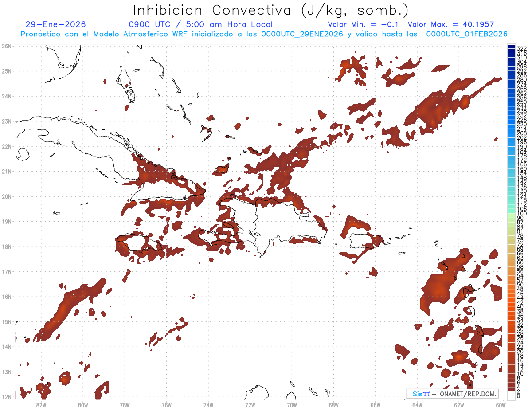Click the 20N latitude label

tap(7, 196)
